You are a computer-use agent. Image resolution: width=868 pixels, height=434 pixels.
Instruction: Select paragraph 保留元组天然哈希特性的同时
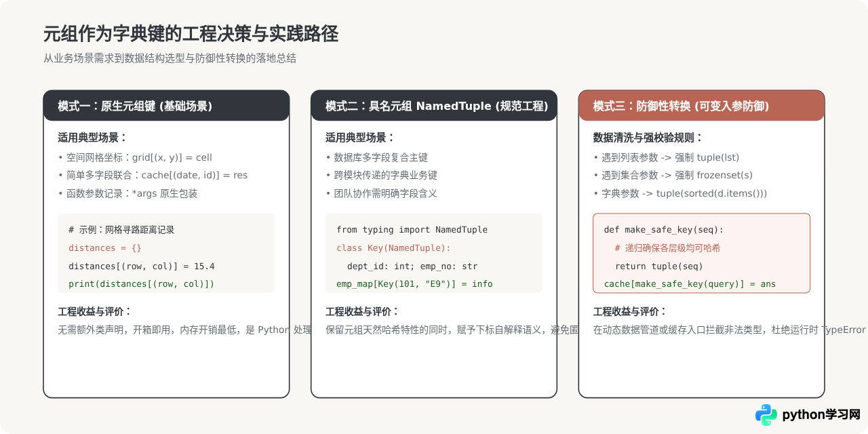click(452, 330)
